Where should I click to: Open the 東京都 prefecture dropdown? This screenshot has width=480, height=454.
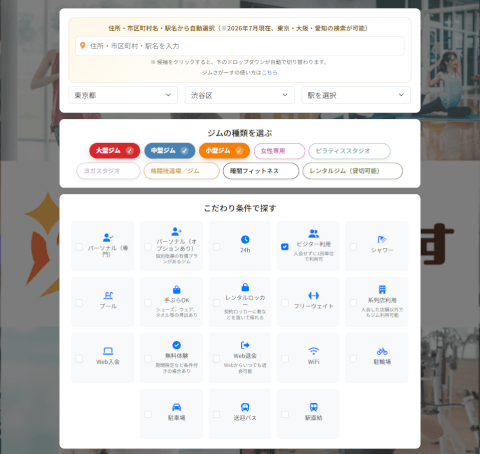[123, 95]
